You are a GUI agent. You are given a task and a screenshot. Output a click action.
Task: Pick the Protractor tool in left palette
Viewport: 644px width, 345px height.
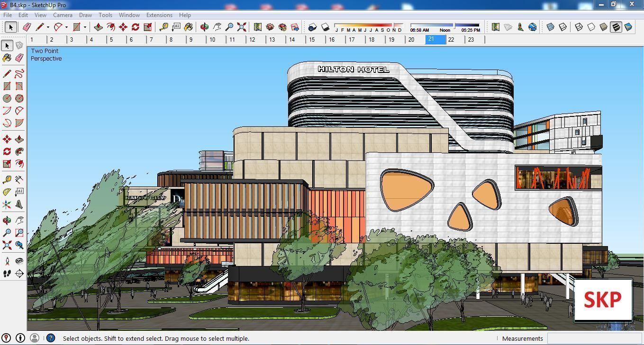tap(7, 192)
